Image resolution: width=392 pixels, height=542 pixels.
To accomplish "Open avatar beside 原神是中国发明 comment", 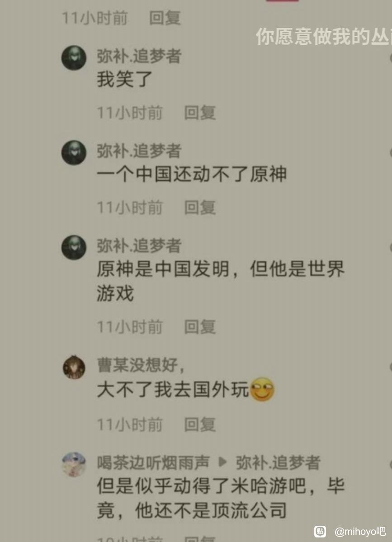I will tap(74, 248).
